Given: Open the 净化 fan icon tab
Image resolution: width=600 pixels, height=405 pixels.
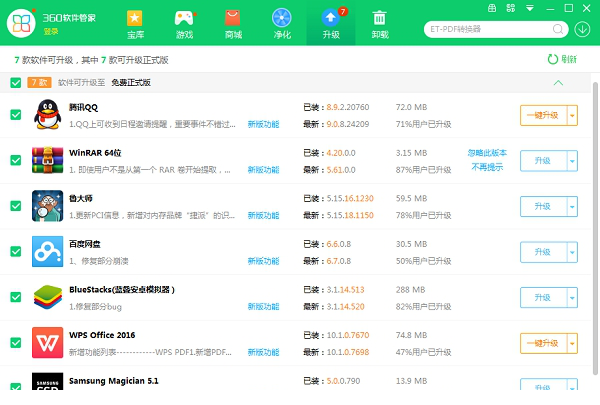Looking at the screenshot, I should coord(282,25).
